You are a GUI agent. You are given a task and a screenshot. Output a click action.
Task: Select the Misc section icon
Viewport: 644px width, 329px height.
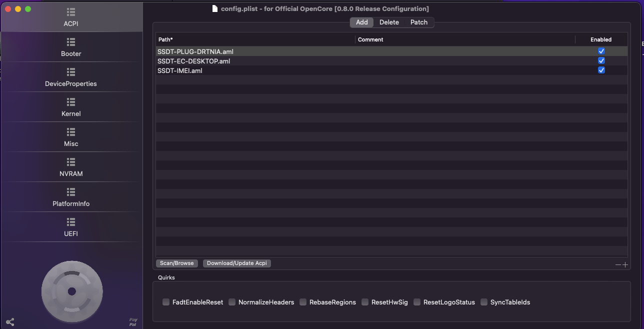pyautogui.click(x=71, y=132)
